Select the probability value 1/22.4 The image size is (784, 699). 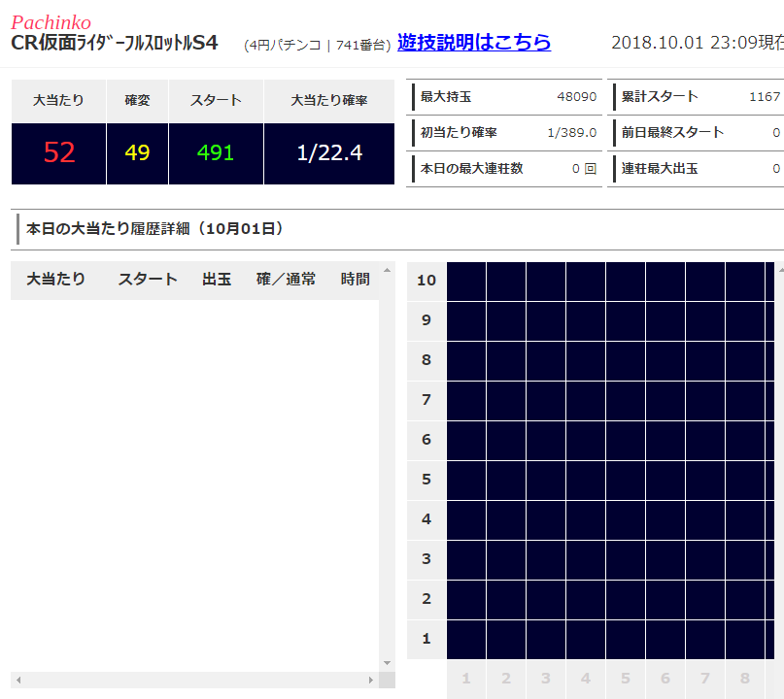point(329,152)
